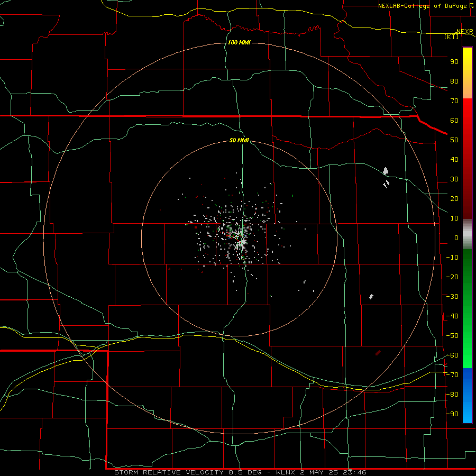The height and width of the screenshot is (476, 476).
Task: Click the dense gray echo cluster at radar center
Action: point(242,243)
